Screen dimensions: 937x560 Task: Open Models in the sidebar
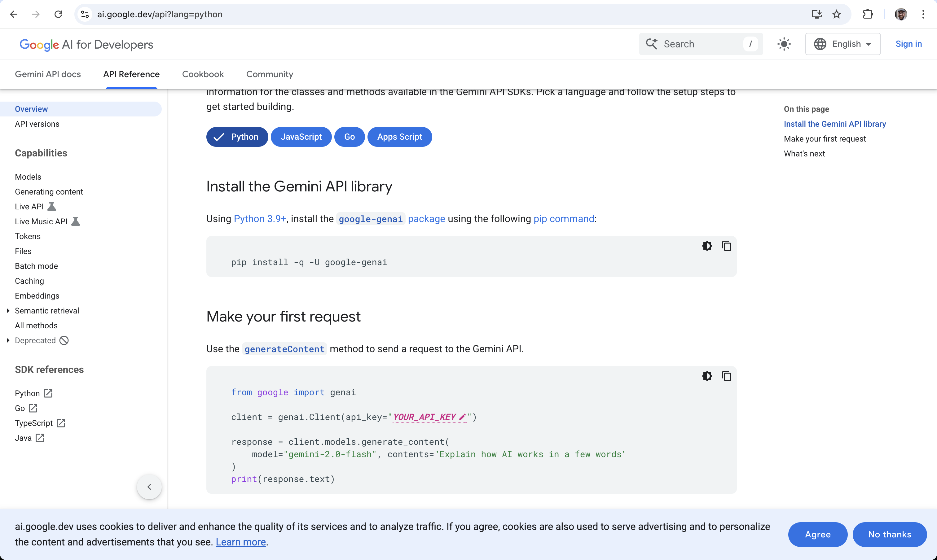click(x=28, y=177)
